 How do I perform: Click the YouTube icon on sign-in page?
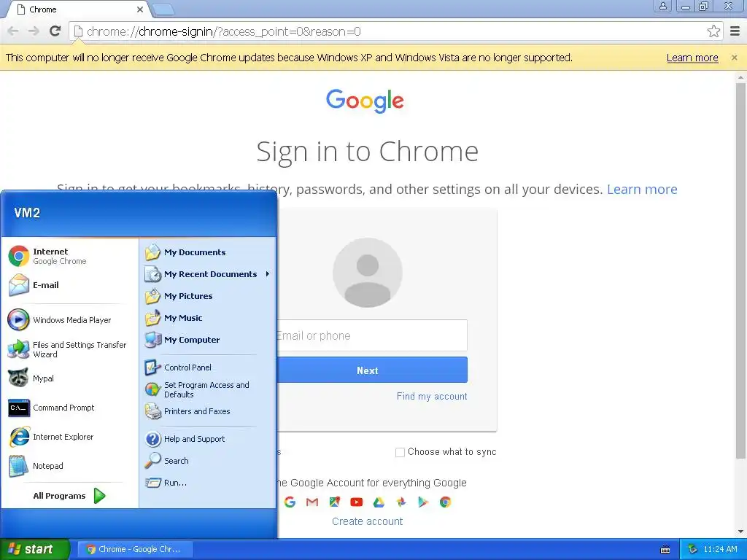356,502
